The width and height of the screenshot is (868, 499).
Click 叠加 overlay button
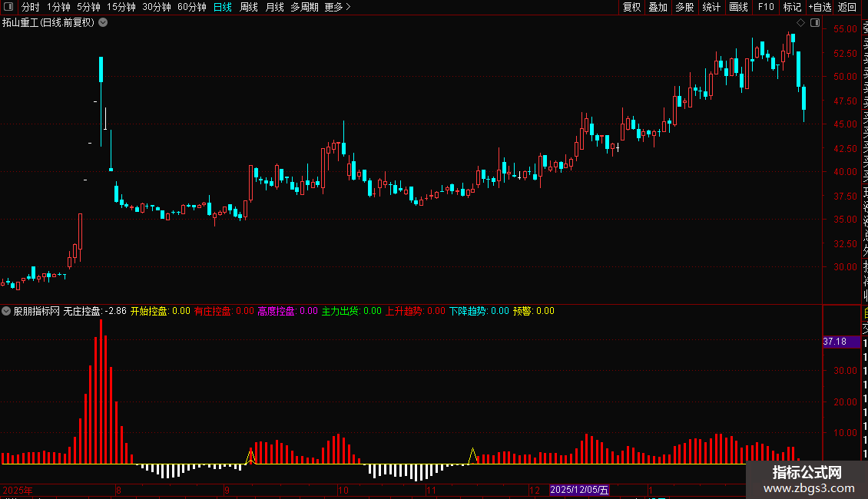pyautogui.click(x=658, y=7)
